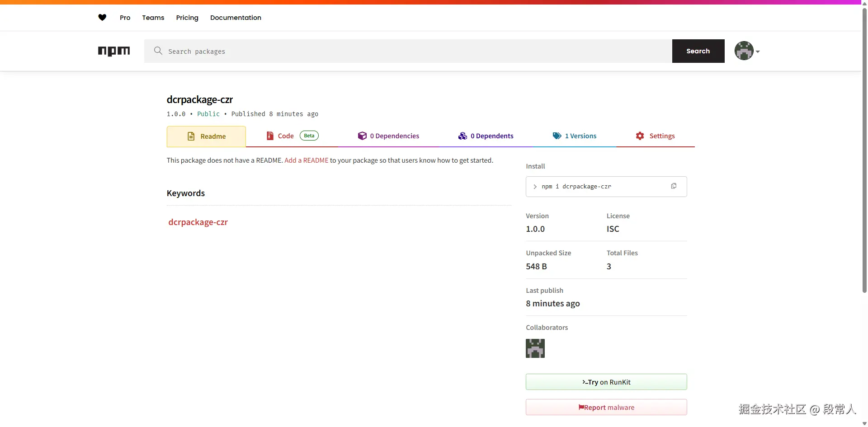Viewport: 868px width, 427px height.
Task: Click the user avatar in header
Action: (744, 51)
